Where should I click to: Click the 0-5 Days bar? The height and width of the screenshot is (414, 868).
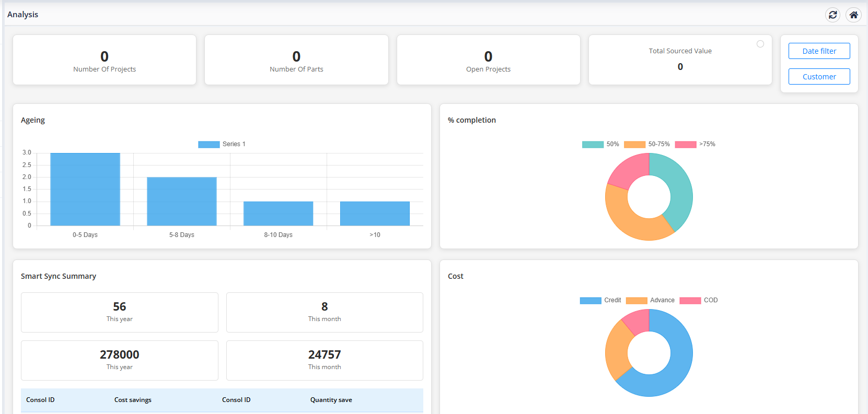click(85, 189)
